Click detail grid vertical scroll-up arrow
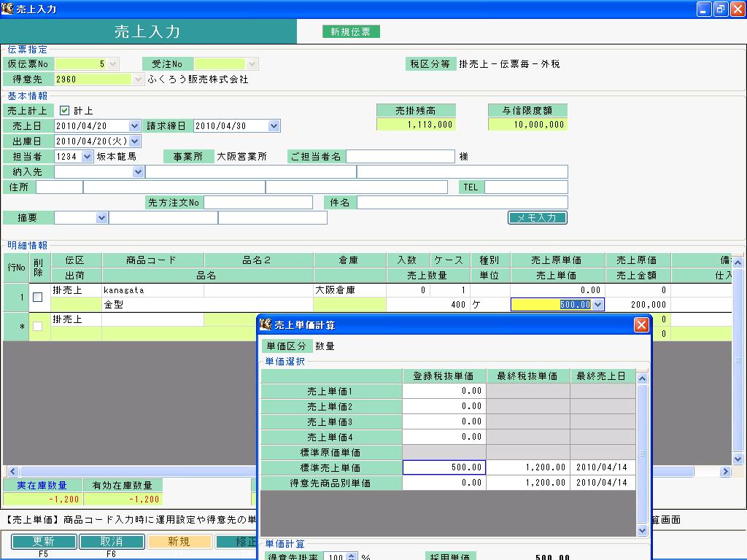 point(738,262)
